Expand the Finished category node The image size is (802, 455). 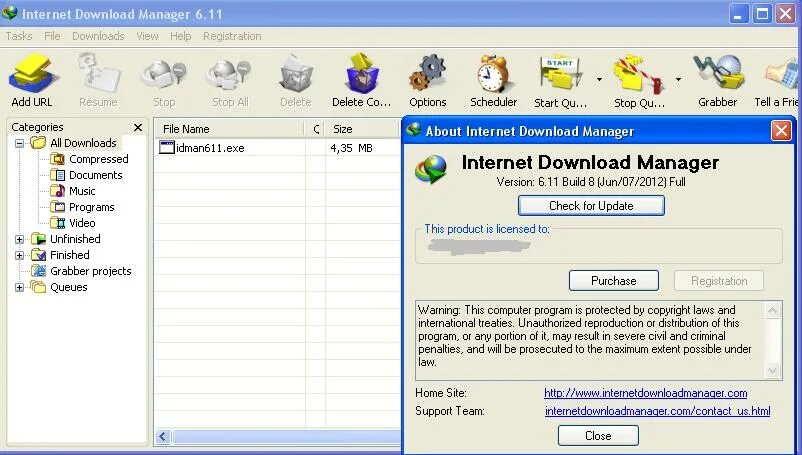tap(19, 255)
